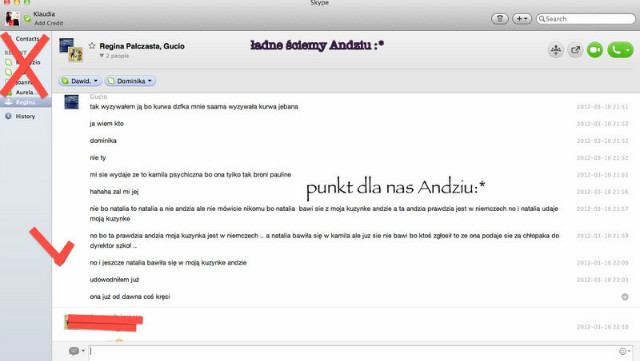The height and width of the screenshot is (361, 640).
Task: Open History in the sidebar
Action: click(x=25, y=116)
